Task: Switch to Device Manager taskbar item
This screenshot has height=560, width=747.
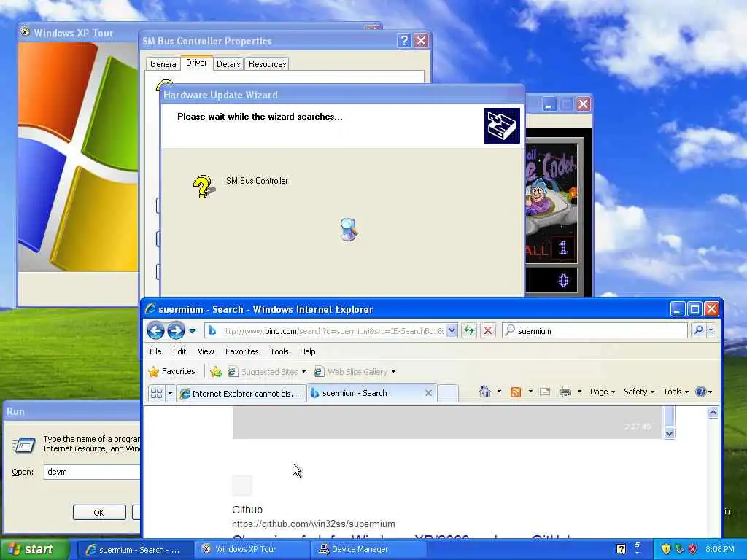Action: coord(368,550)
